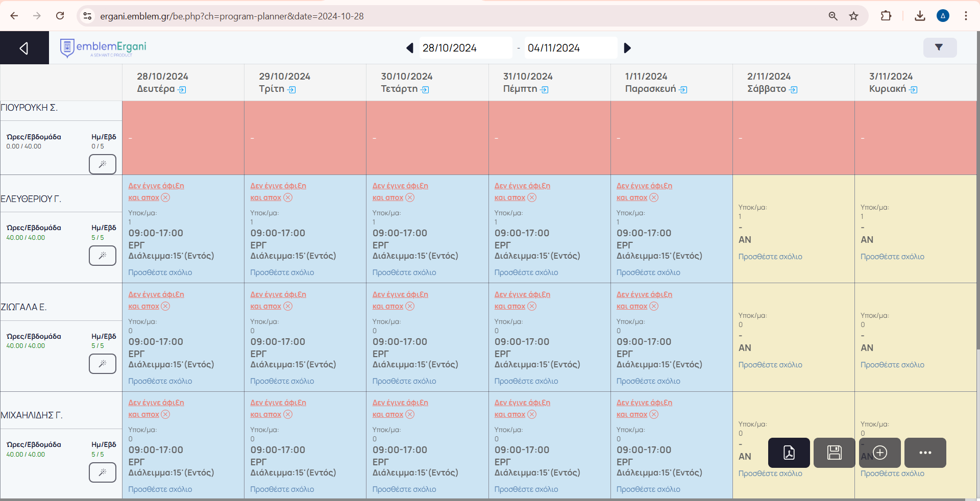The width and height of the screenshot is (980, 501).
Task: Click the magic wand for ΓΙΟΥΡΟΥΚΗ Σ.
Action: click(103, 164)
